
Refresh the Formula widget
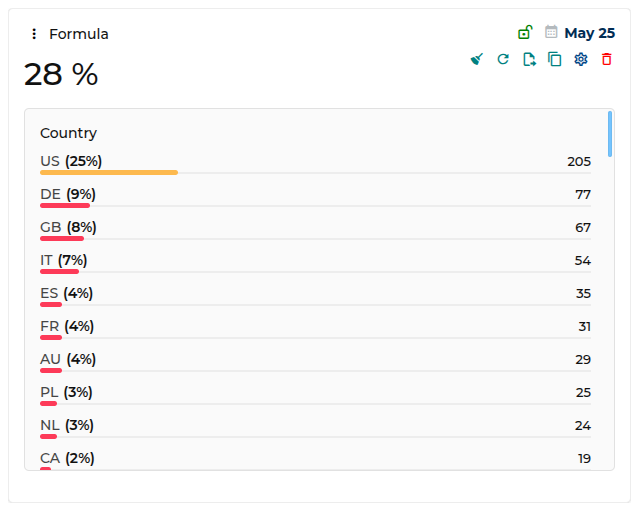503,60
